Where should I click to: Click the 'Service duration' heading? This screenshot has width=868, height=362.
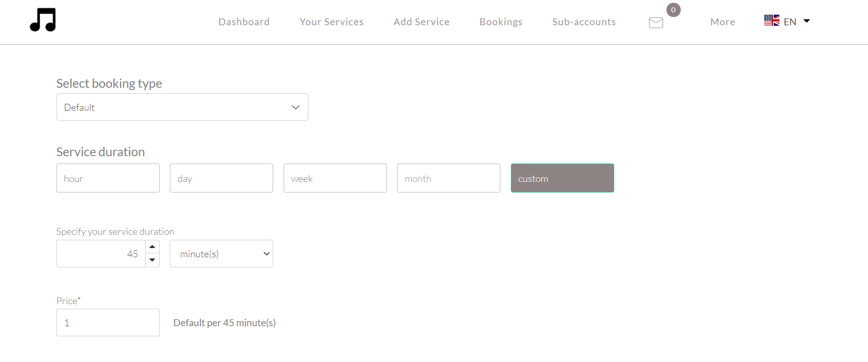click(101, 152)
